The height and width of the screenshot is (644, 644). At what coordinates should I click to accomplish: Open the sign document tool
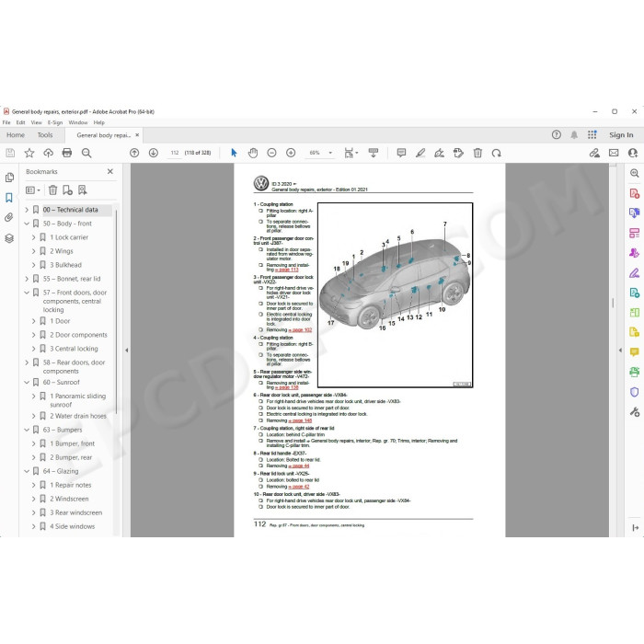439,153
